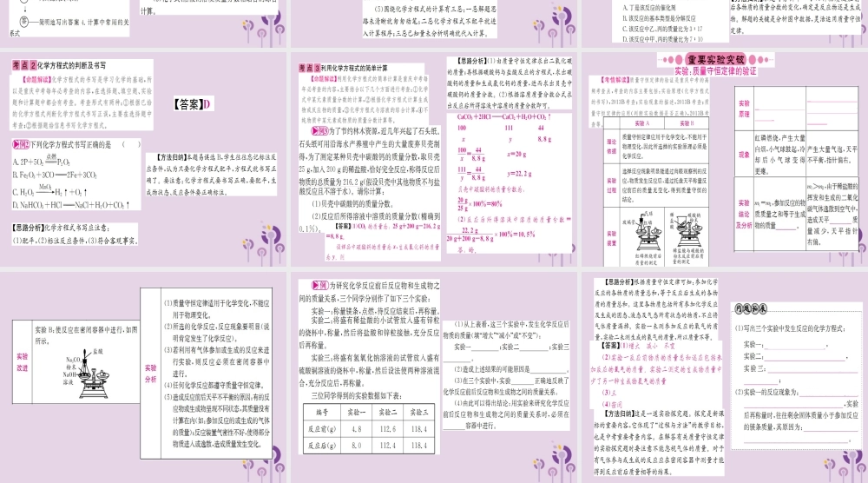The image size is (868, 483).
Task: Click the 112.4 table cell
Action: click(x=388, y=446)
